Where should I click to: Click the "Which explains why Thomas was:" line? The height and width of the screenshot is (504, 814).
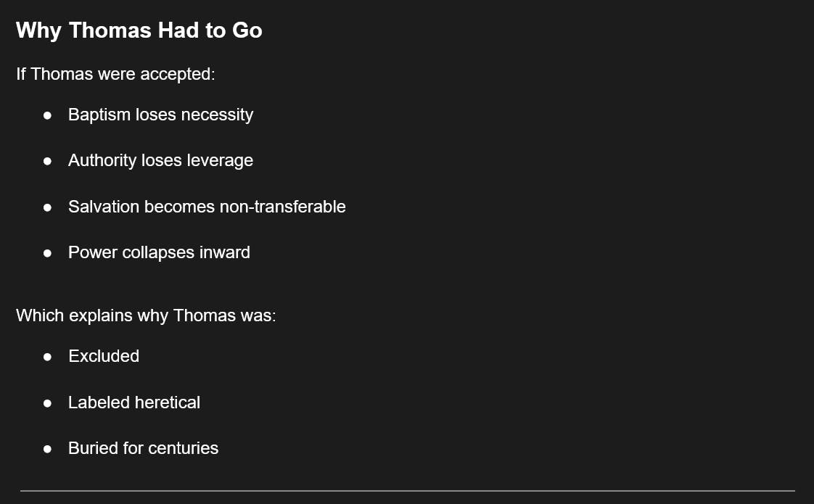click(x=146, y=315)
